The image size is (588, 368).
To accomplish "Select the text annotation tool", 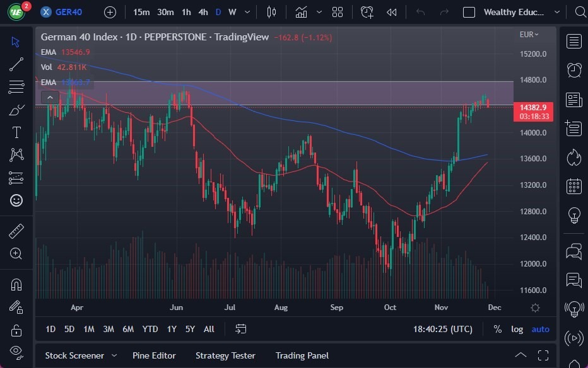I will coord(16,132).
